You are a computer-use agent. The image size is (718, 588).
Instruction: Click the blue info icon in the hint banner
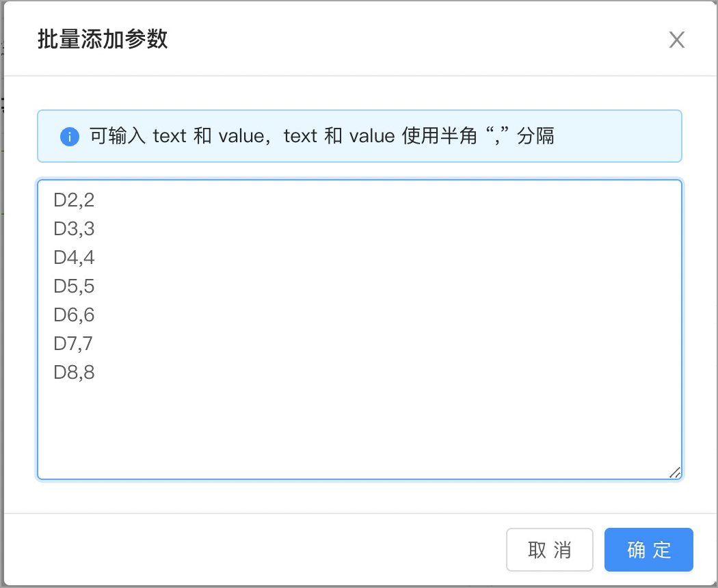coord(70,137)
